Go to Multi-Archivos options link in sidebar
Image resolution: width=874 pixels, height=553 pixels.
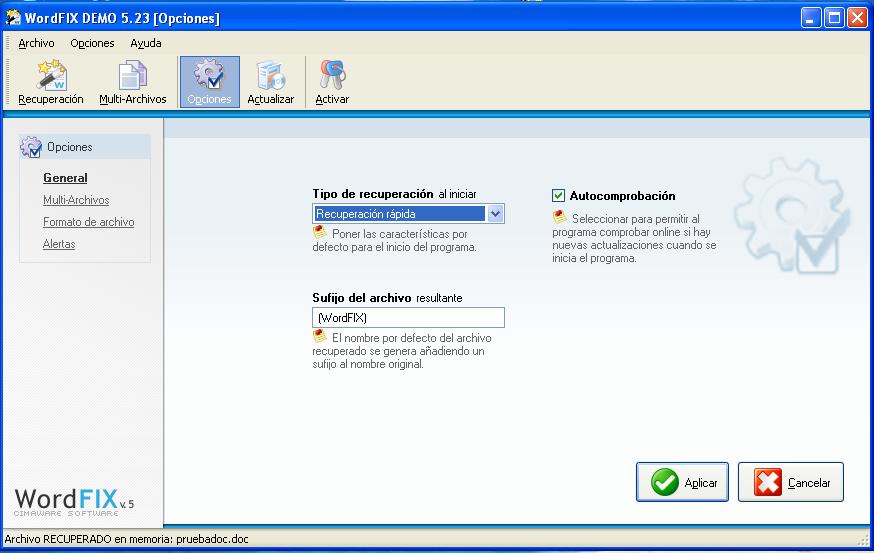(76, 200)
